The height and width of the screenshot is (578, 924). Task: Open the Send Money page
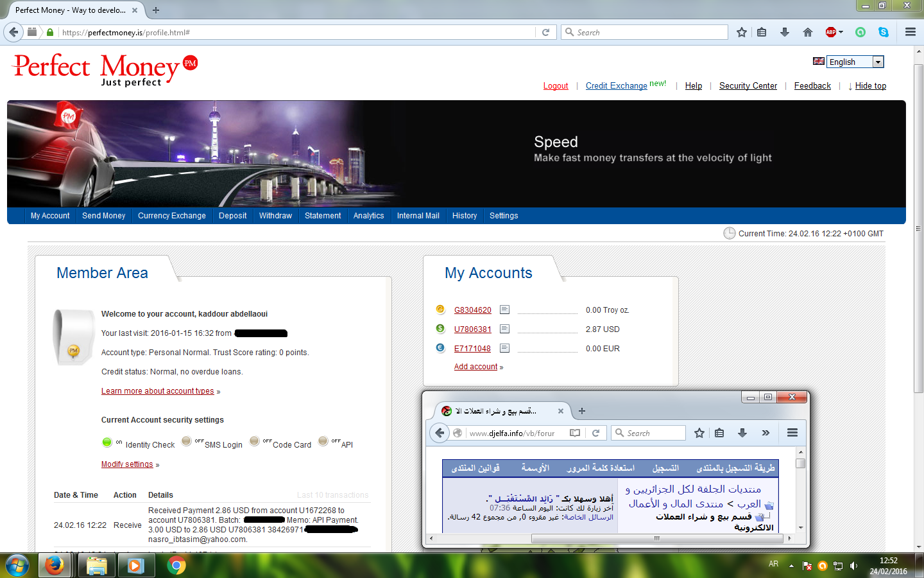coord(104,216)
